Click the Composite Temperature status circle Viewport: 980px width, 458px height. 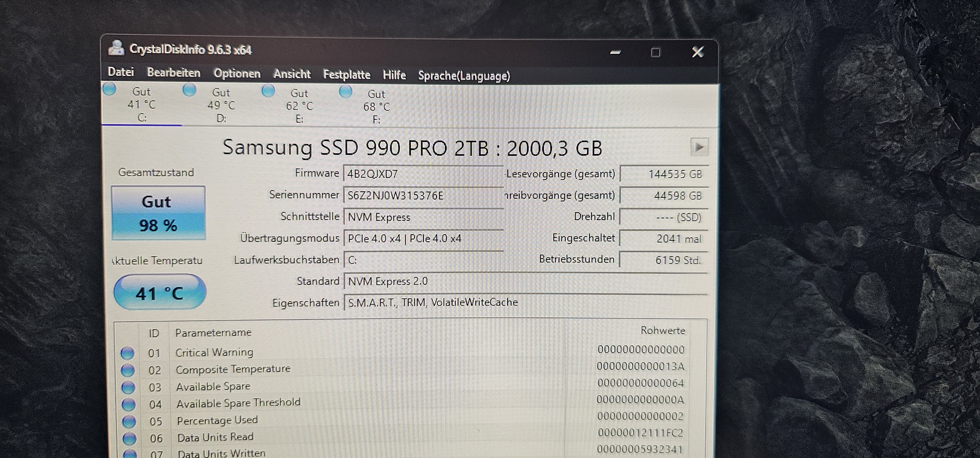[x=128, y=370]
